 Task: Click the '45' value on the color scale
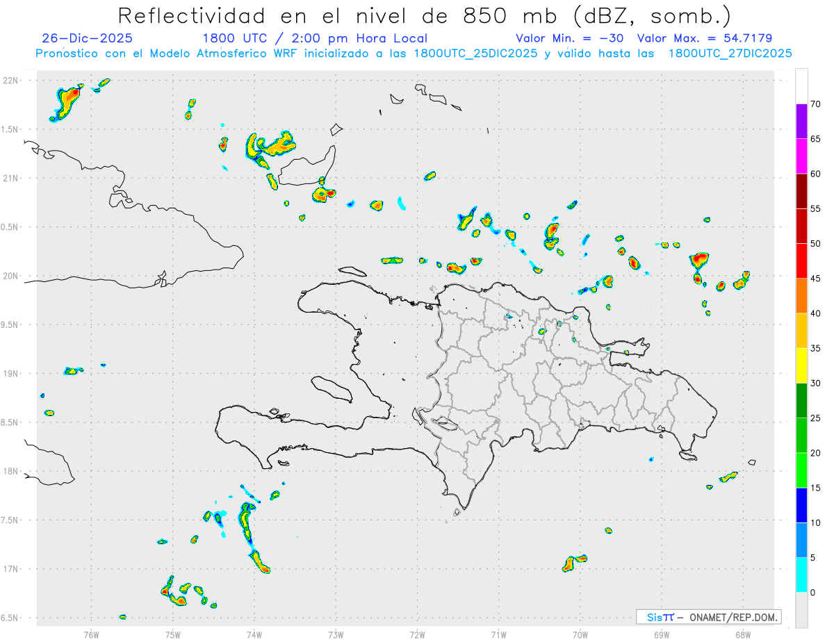pos(816,279)
